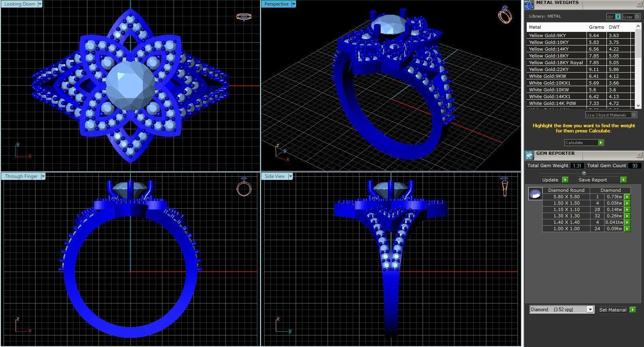Viewport: 644px width, 347px height.
Task: Toggle the User library switch
Action: (x=631, y=17)
